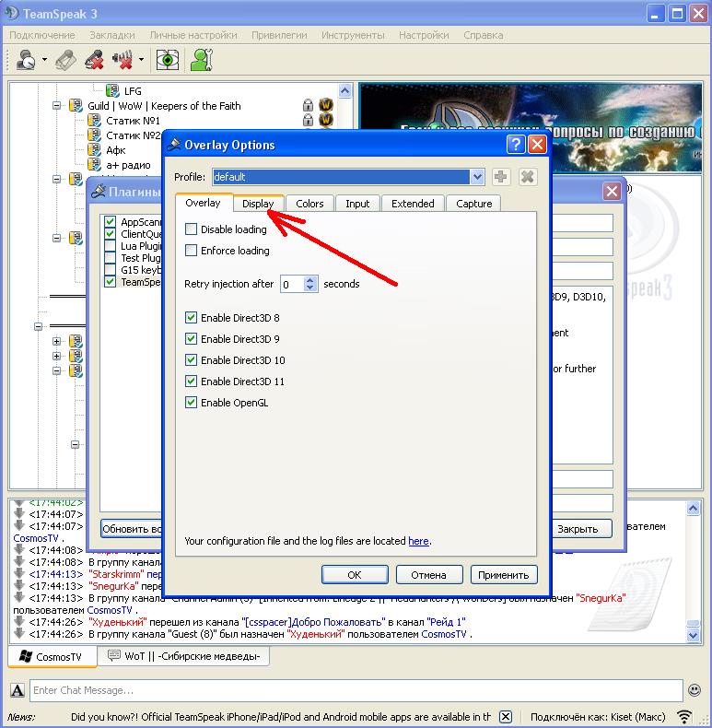Toggle the G15 keyboard plugin checkbox

[110, 269]
